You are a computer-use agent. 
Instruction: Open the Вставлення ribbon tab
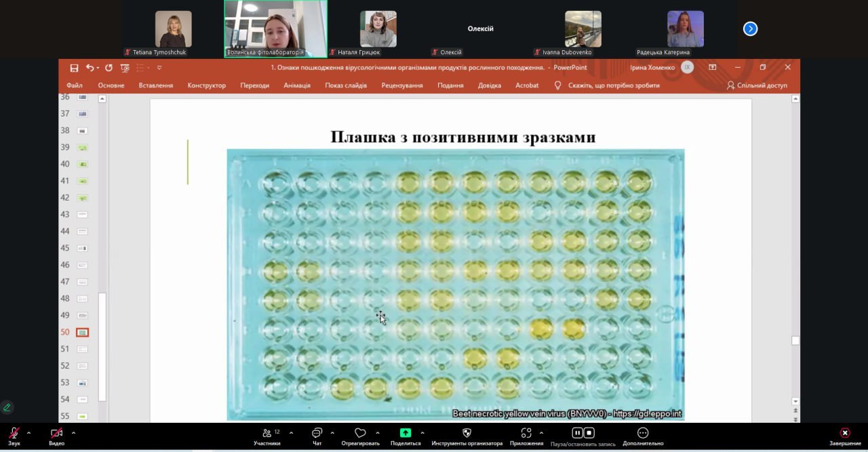click(x=155, y=85)
